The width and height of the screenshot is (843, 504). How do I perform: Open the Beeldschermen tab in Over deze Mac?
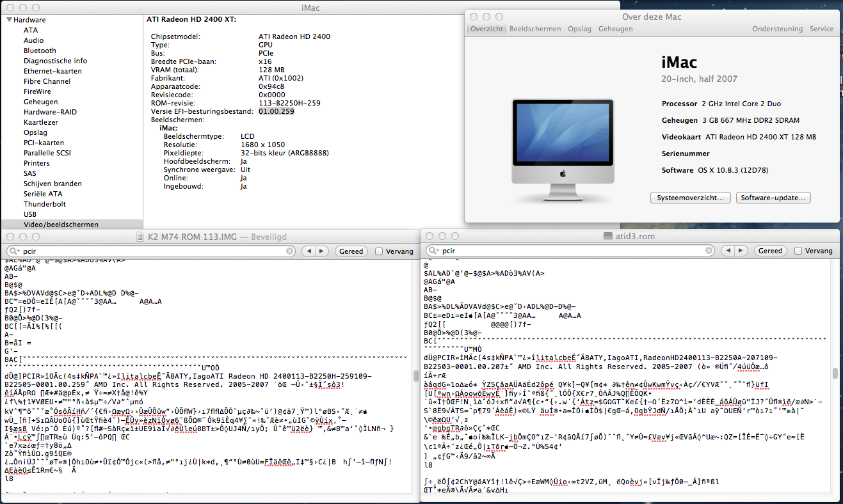[x=535, y=29]
